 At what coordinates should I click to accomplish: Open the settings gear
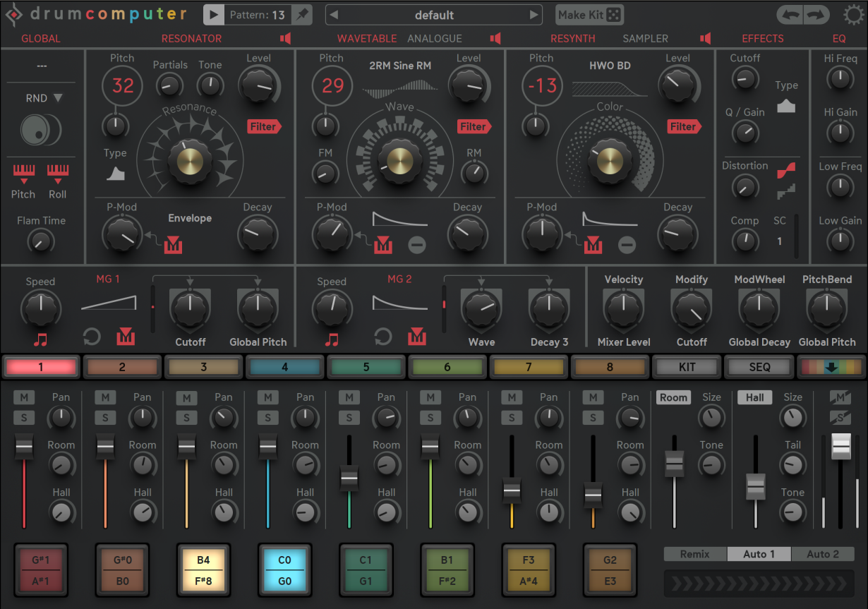[x=852, y=14]
